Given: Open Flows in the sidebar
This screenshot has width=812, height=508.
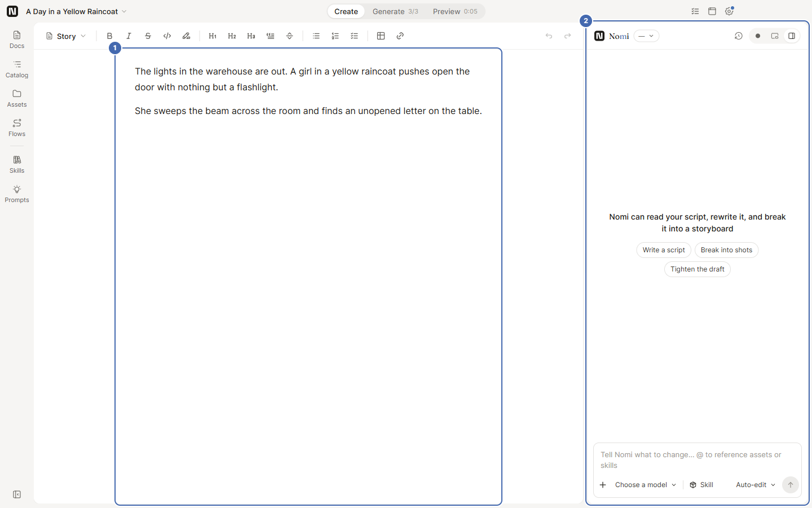Looking at the screenshot, I should [x=17, y=128].
